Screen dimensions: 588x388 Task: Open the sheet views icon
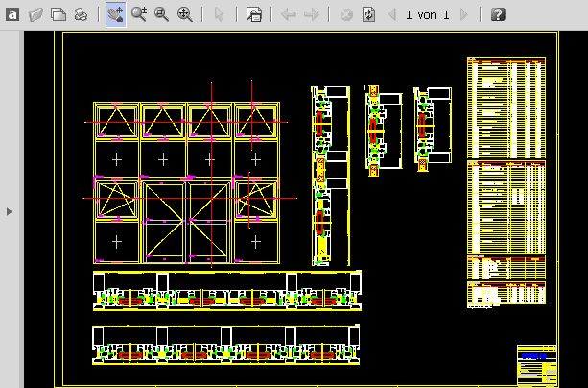coord(254,14)
